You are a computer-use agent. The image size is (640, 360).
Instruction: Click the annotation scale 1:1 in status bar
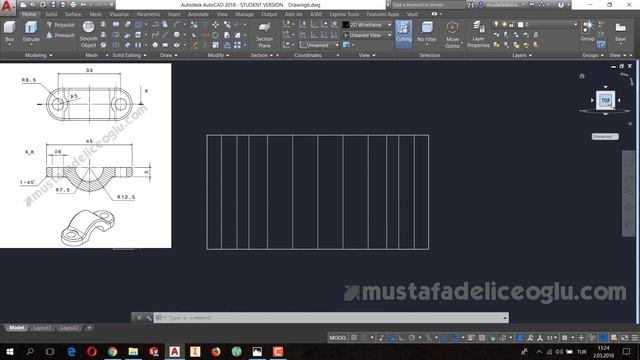[552, 338]
